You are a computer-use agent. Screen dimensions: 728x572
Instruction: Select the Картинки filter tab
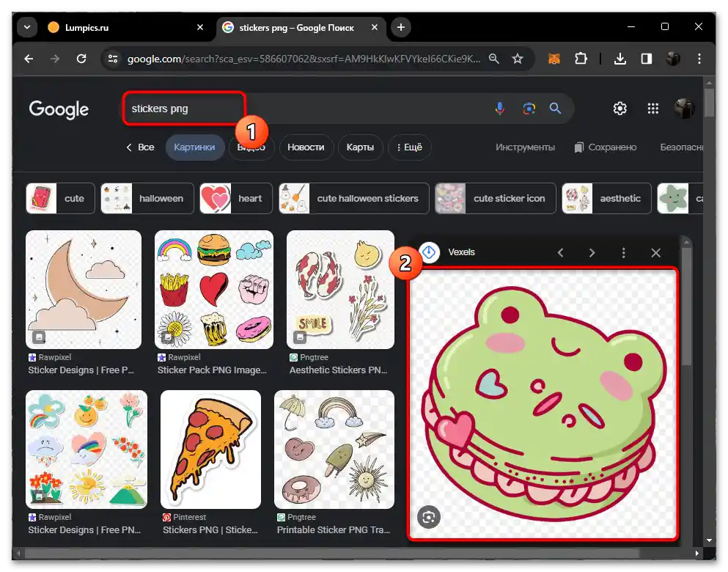194,147
